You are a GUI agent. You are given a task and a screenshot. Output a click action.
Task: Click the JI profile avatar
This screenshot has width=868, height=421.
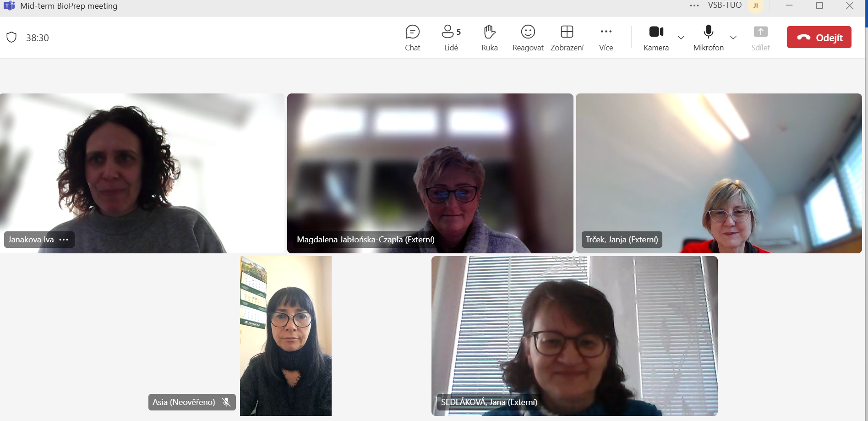[755, 6]
